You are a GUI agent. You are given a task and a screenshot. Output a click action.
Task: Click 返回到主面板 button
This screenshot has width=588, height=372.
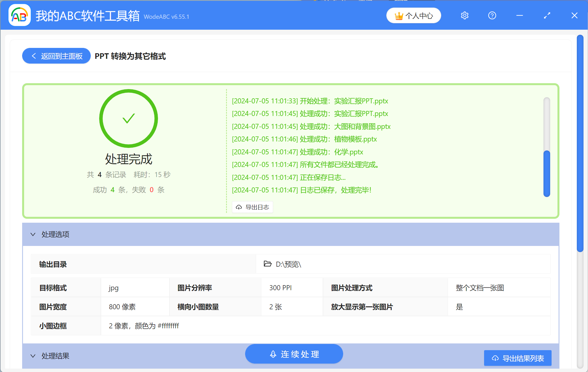click(56, 56)
